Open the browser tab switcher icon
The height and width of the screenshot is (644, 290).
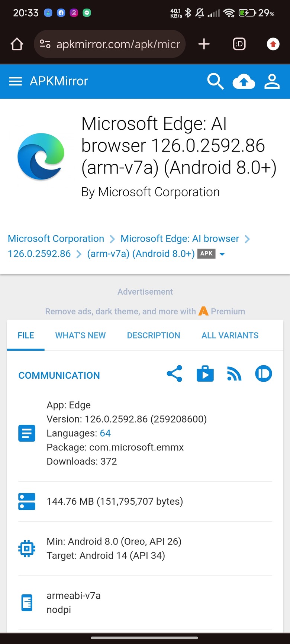(x=239, y=44)
